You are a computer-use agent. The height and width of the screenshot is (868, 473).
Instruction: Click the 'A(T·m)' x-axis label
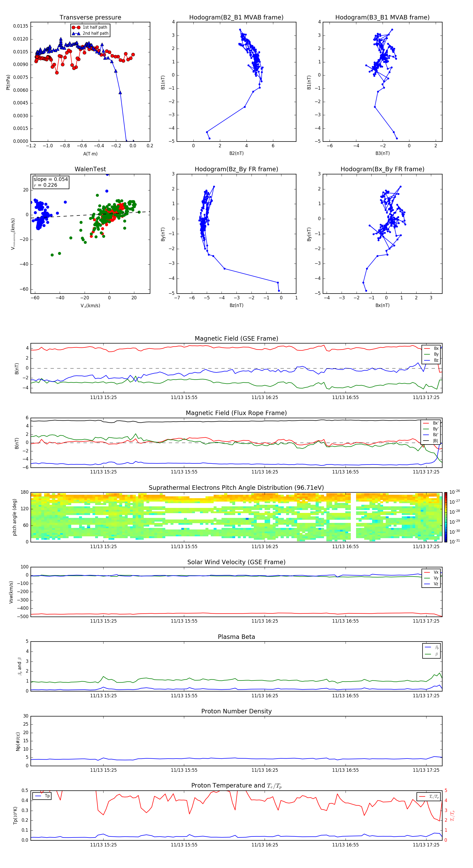[x=90, y=154]
